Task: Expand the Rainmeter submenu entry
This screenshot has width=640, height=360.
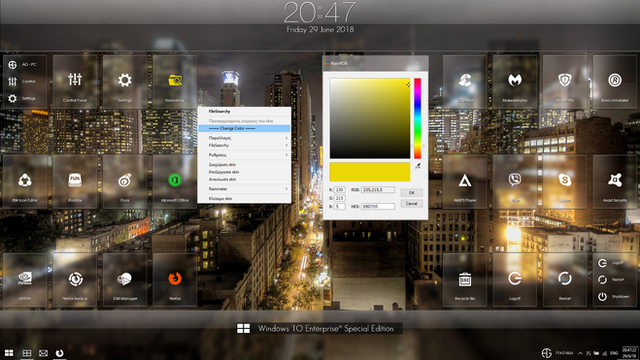Action: coord(244,189)
